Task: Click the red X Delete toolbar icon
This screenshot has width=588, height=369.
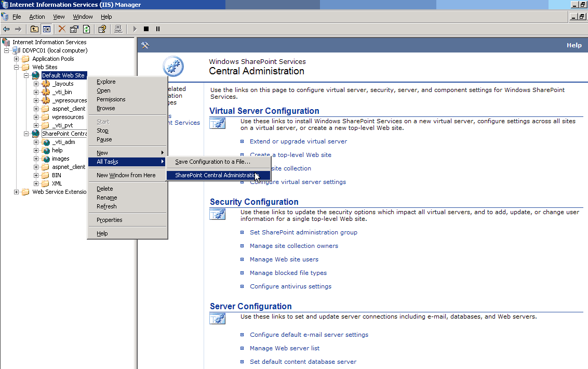Action: pyautogui.click(x=62, y=29)
